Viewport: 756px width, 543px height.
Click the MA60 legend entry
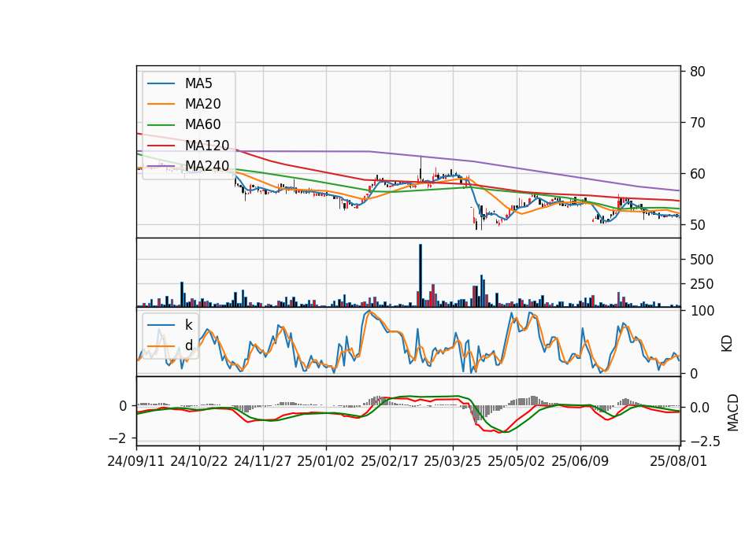tap(183, 125)
